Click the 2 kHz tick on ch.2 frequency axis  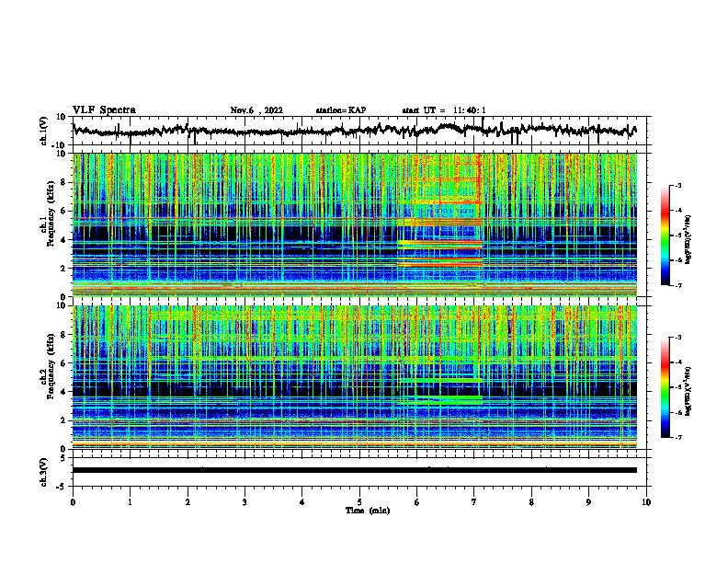tap(64, 420)
